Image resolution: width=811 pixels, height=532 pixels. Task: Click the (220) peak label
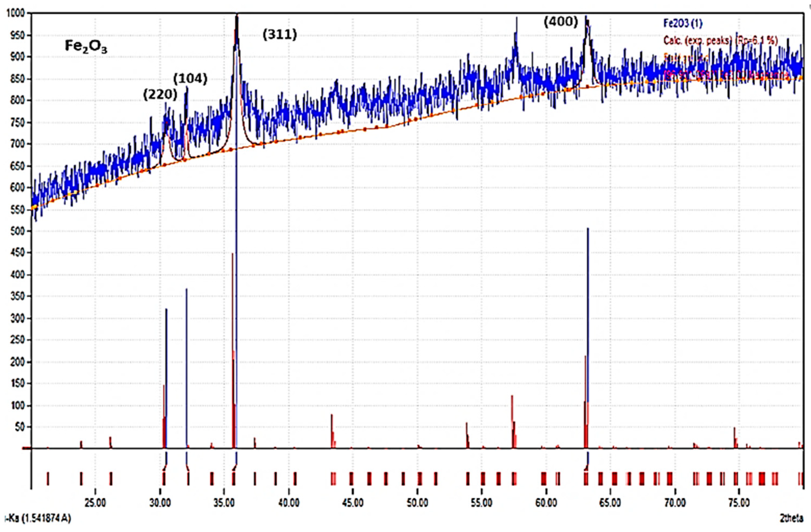[x=160, y=95]
